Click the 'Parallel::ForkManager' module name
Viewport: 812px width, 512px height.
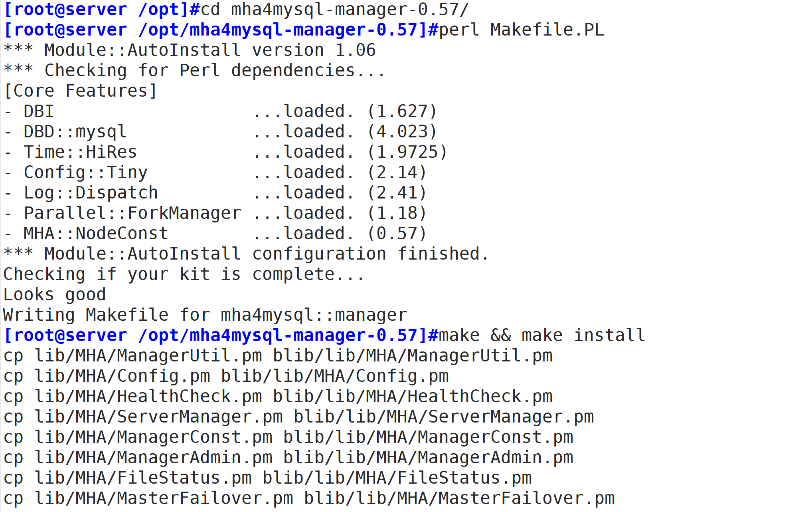coord(132,213)
